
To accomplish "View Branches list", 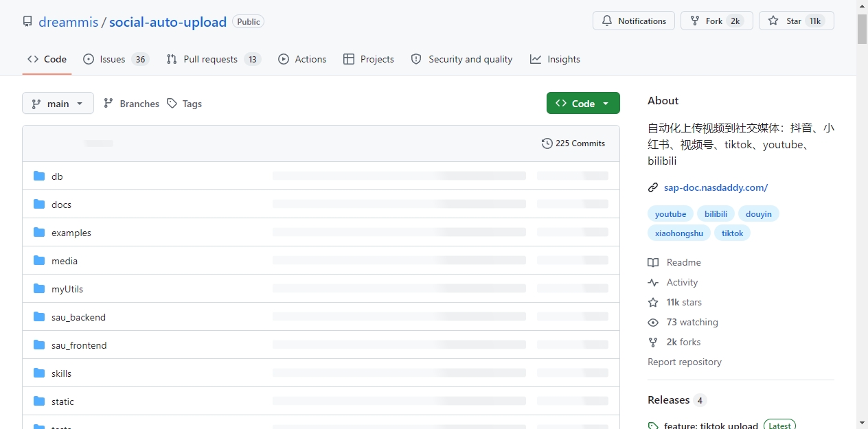I will [131, 104].
